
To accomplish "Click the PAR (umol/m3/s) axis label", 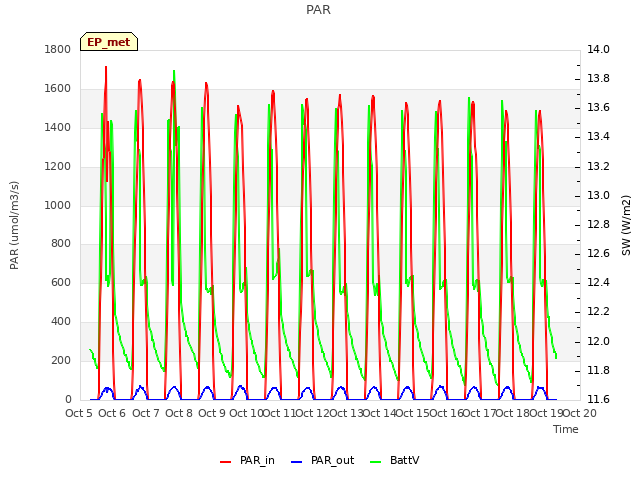I will (x=14, y=225).
